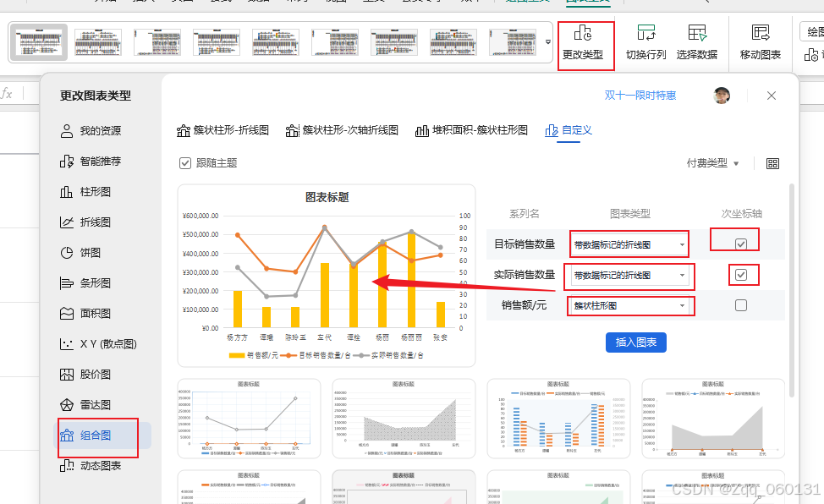Click the large combo chart preview
The image size is (824, 504).
[327, 276]
